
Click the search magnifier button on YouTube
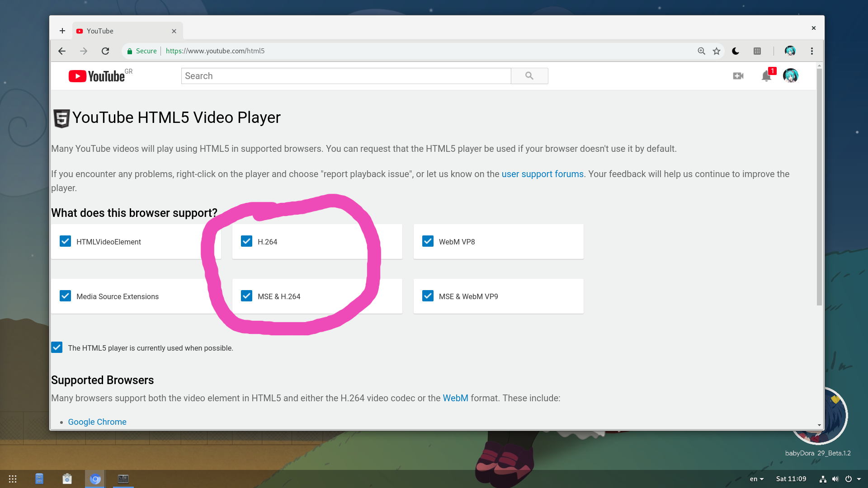(x=529, y=75)
